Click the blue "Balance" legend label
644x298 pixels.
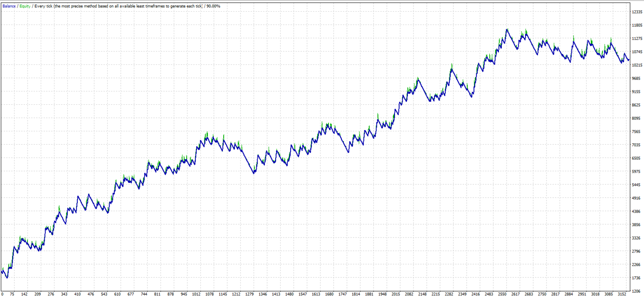[x=9, y=6]
